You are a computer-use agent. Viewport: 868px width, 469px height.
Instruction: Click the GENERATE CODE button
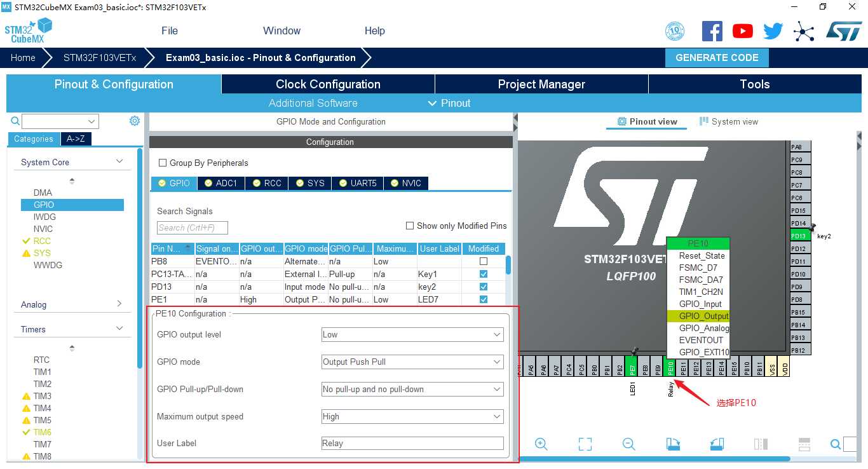pos(717,57)
